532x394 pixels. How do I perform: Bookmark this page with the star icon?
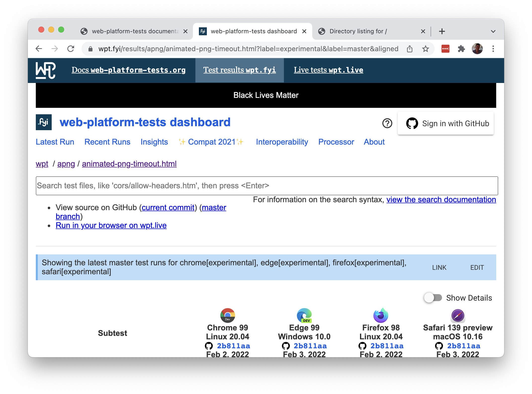tap(426, 49)
